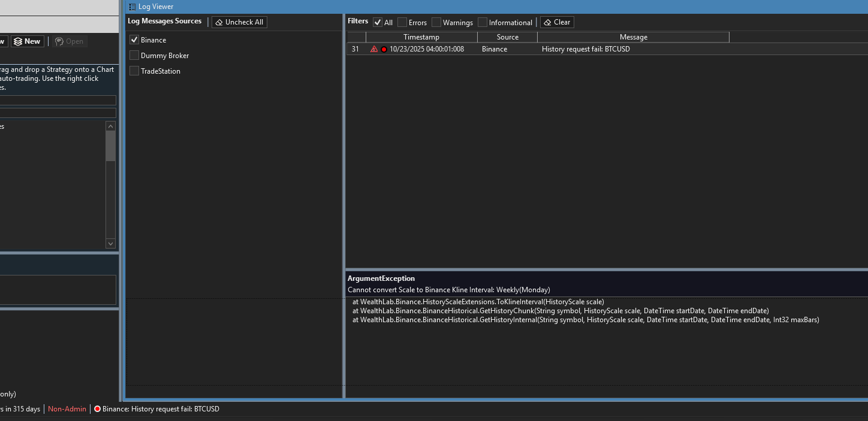The width and height of the screenshot is (868, 421).
Task: Uncheck the Binance log source
Action: [134, 40]
